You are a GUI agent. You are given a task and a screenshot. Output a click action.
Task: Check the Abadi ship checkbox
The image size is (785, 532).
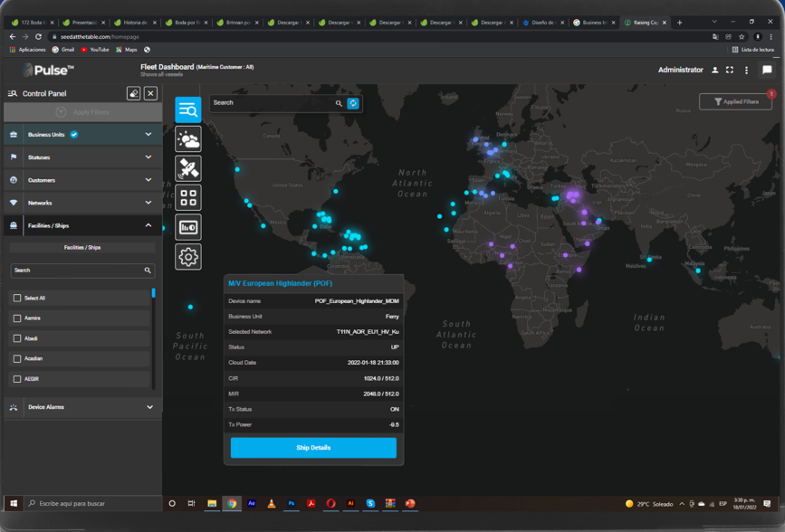(17, 338)
